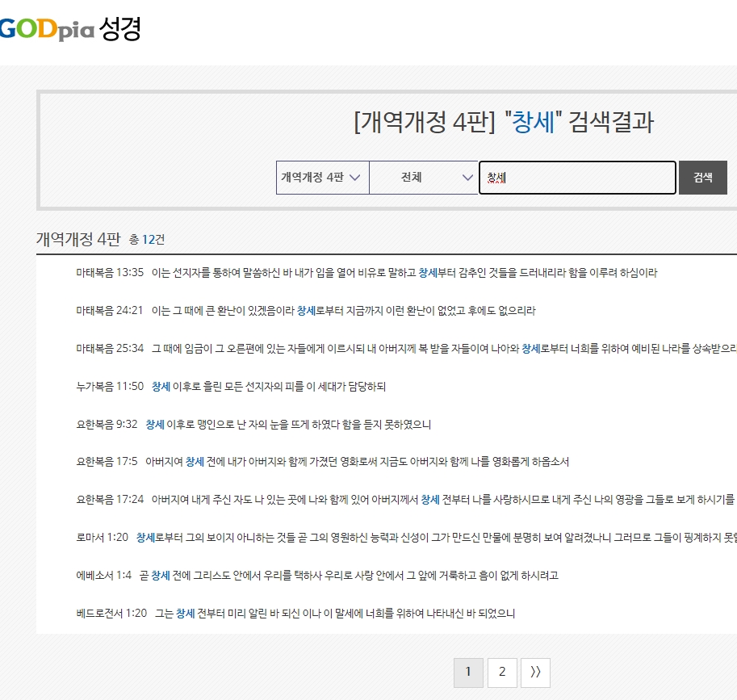Click the blue 창세 keyword in title heading
Image resolution: width=737 pixels, height=700 pixels.
(x=533, y=122)
